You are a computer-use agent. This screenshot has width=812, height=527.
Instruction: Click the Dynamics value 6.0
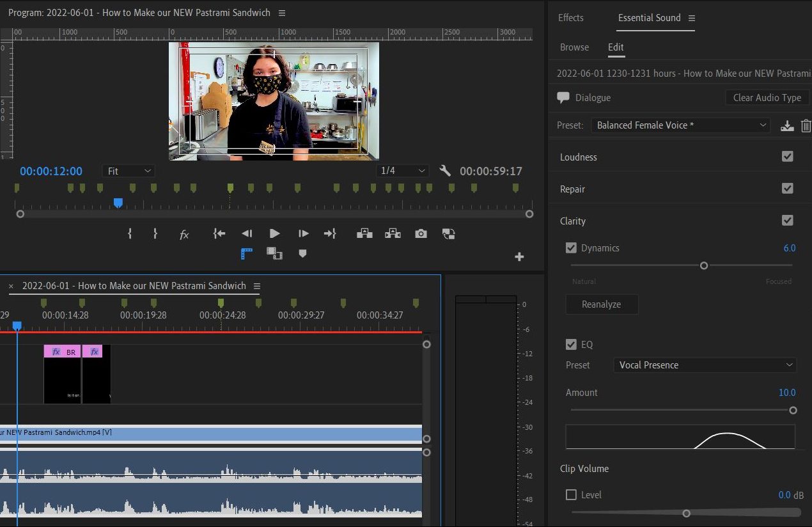[x=790, y=248]
